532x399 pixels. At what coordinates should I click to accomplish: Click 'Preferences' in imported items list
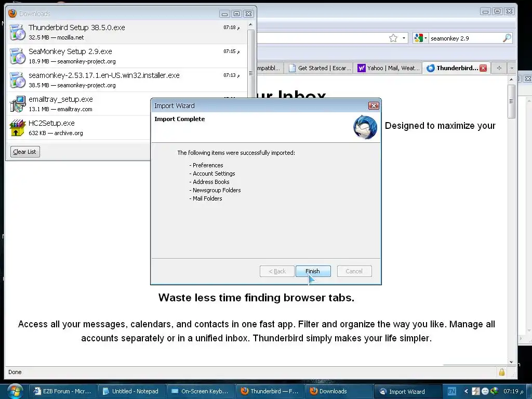click(x=208, y=165)
